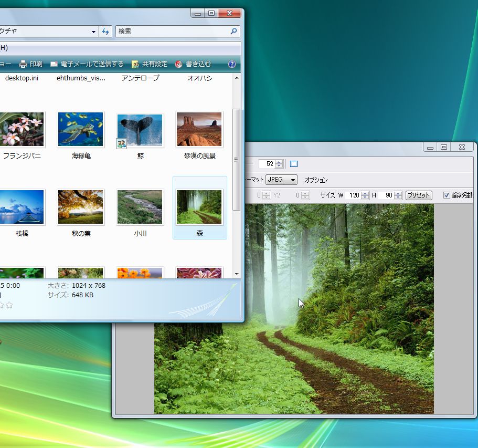
Task: Select the 秋の葉 autumn leaves thumbnail
Action: click(x=81, y=207)
